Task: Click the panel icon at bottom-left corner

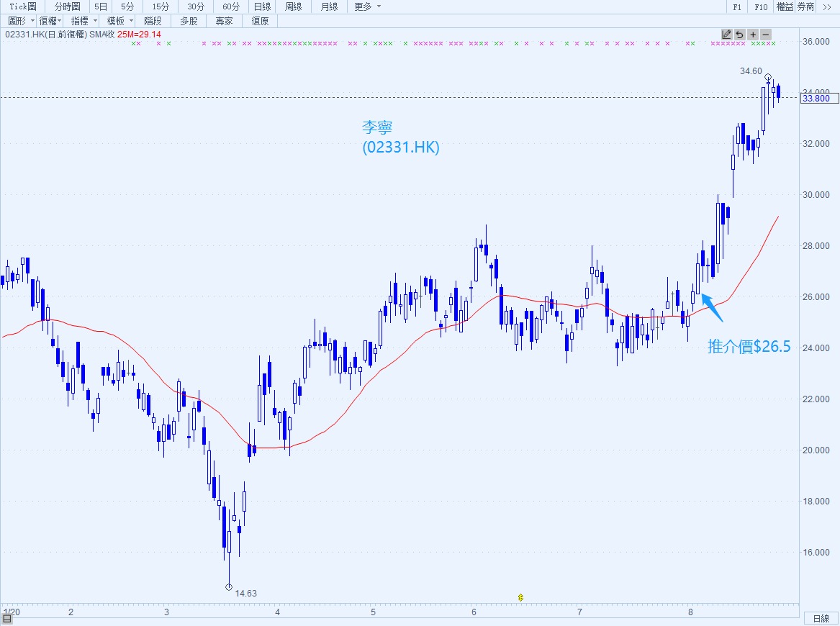Action: point(7,619)
